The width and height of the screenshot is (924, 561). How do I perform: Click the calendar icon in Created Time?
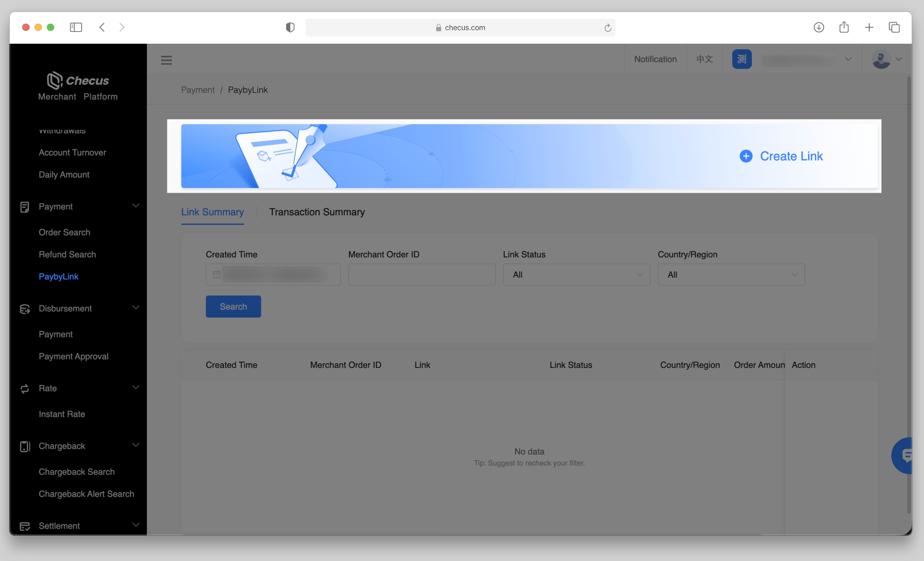(x=216, y=275)
